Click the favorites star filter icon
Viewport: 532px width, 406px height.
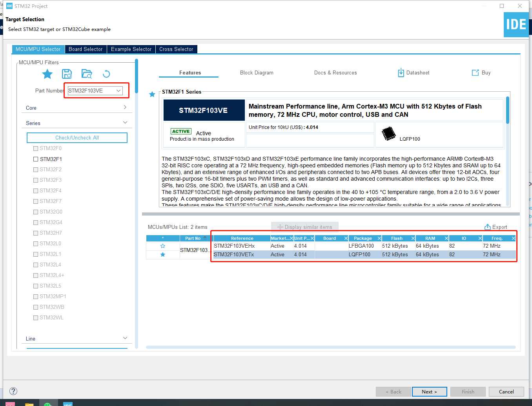pos(47,74)
